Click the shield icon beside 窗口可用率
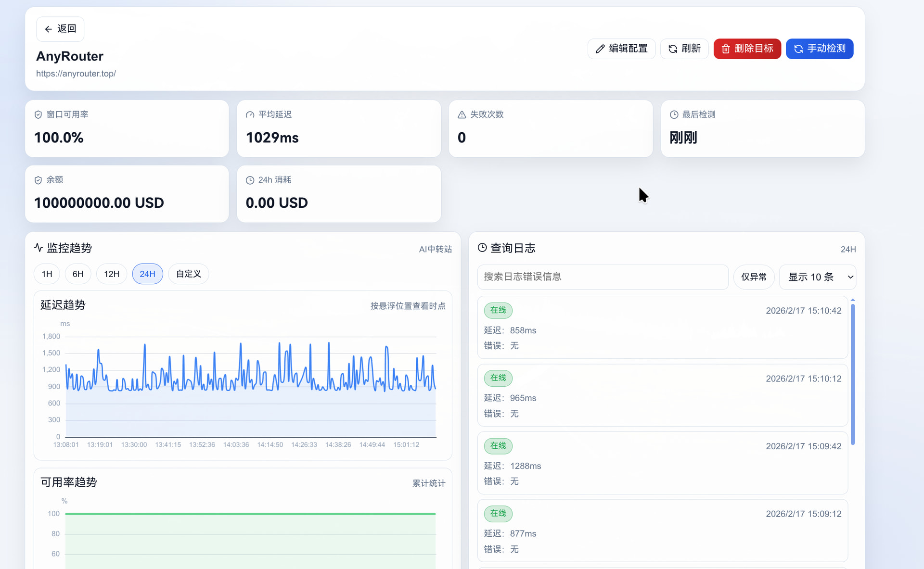This screenshot has height=569, width=924. pos(38,114)
